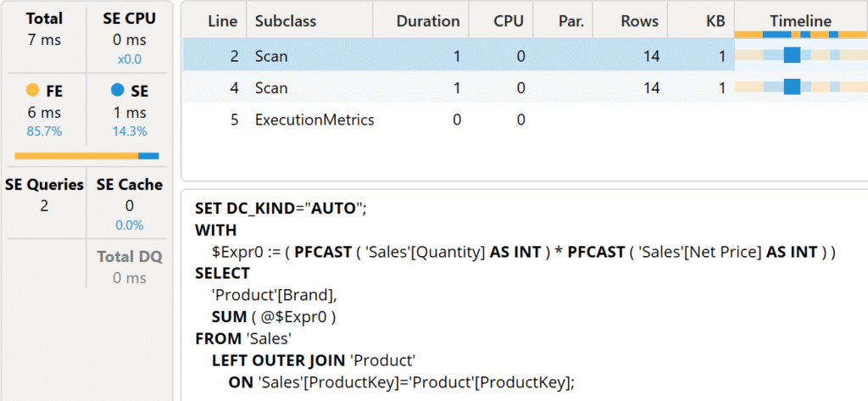Click the Timeline column header
The width and height of the screenshot is (868, 401).
(x=800, y=21)
